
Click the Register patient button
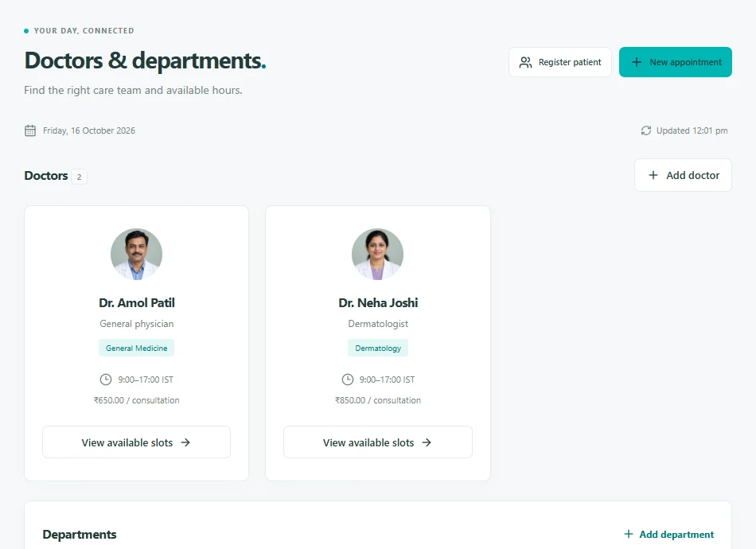coord(559,62)
